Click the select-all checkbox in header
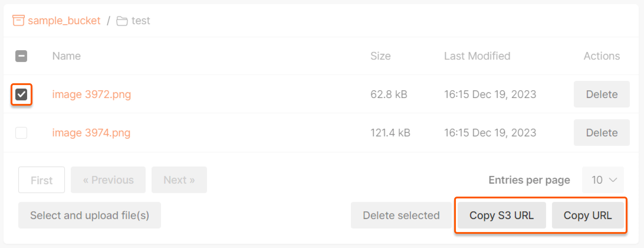The width and height of the screenshot is (644, 248). (21, 56)
